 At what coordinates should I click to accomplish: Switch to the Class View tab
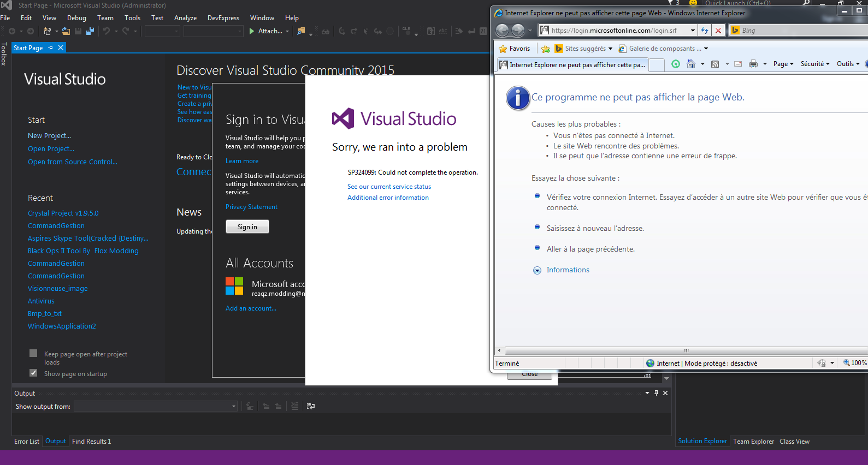[794, 442]
